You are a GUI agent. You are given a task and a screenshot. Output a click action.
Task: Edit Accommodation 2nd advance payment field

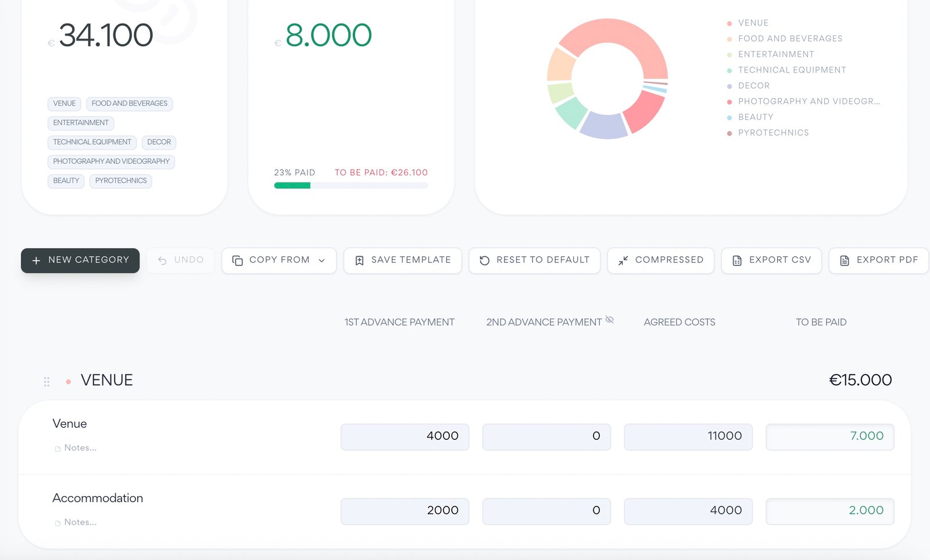click(547, 511)
